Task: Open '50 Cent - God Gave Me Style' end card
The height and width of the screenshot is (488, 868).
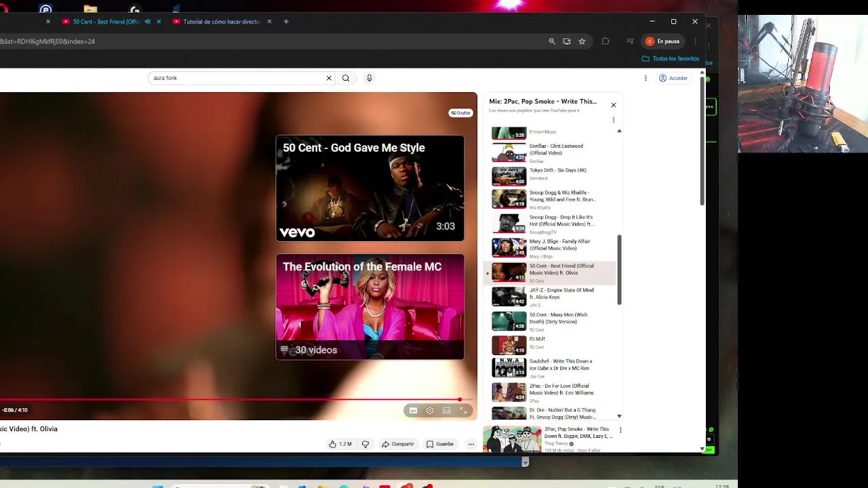Action: click(370, 188)
